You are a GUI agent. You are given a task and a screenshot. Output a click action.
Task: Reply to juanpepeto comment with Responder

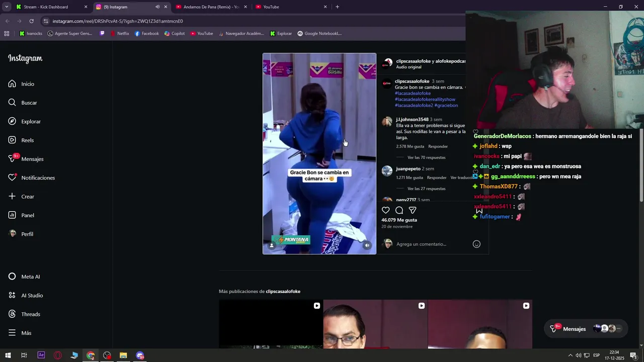pyautogui.click(x=437, y=177)
